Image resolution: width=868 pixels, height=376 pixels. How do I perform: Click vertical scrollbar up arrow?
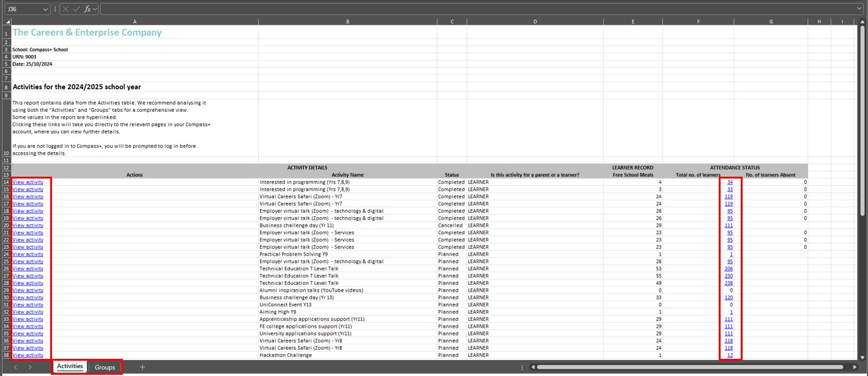pos(862,21)
